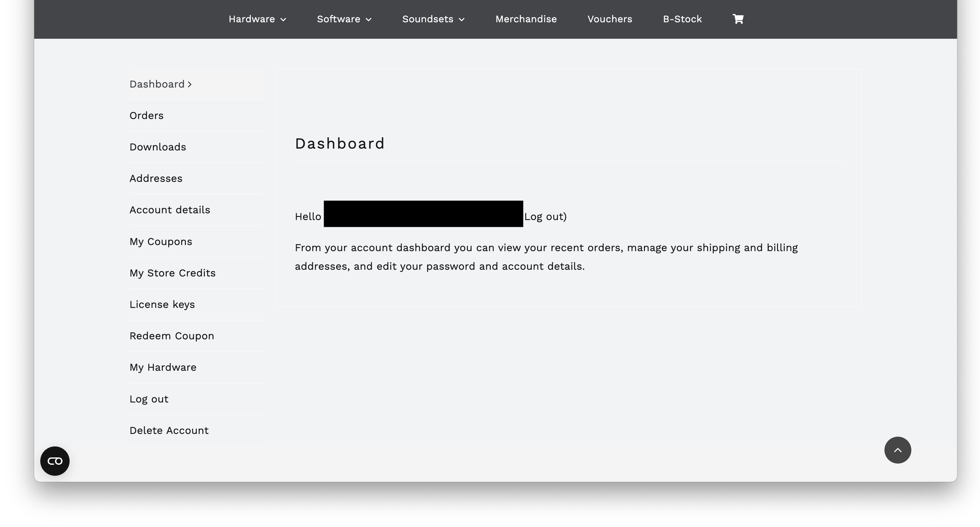Viewport: 980px width, 527px height.
Task: Go to the Vouchers page
Action: (x=609, y=19)
